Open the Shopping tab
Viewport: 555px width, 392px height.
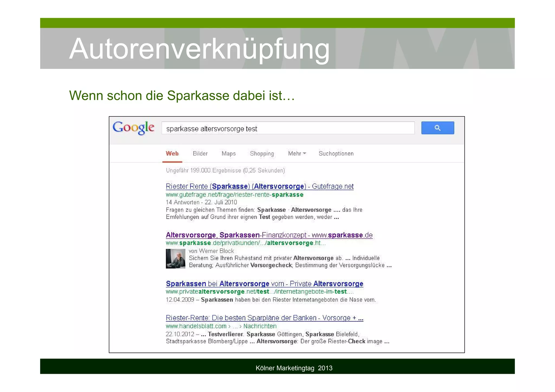pyautogui.click(x=262, y=154)
